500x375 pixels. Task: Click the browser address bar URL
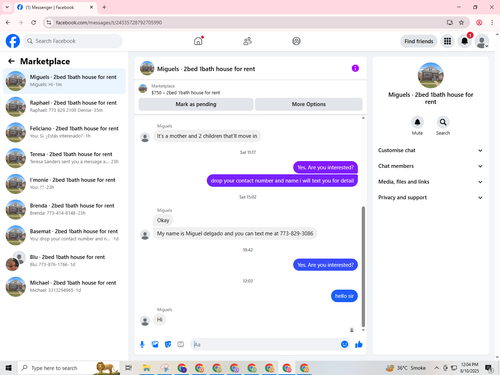coord(109,22)
